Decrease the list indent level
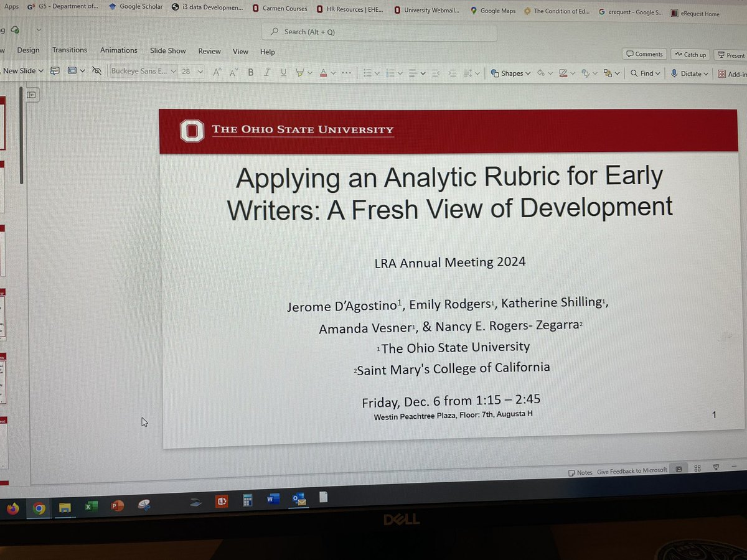Viewport: 747px width, 560px height. click(x=436, y=73)
